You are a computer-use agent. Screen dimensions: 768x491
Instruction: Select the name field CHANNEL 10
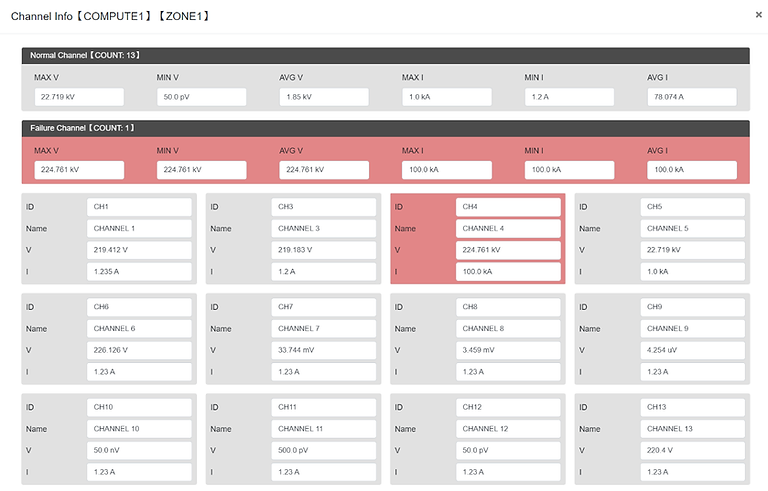click(139, 429)
